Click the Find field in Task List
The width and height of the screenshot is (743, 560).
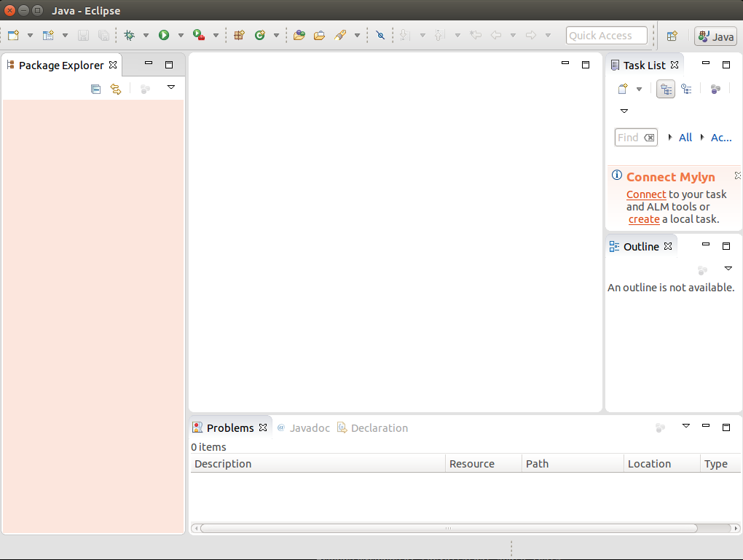point(636,138)
